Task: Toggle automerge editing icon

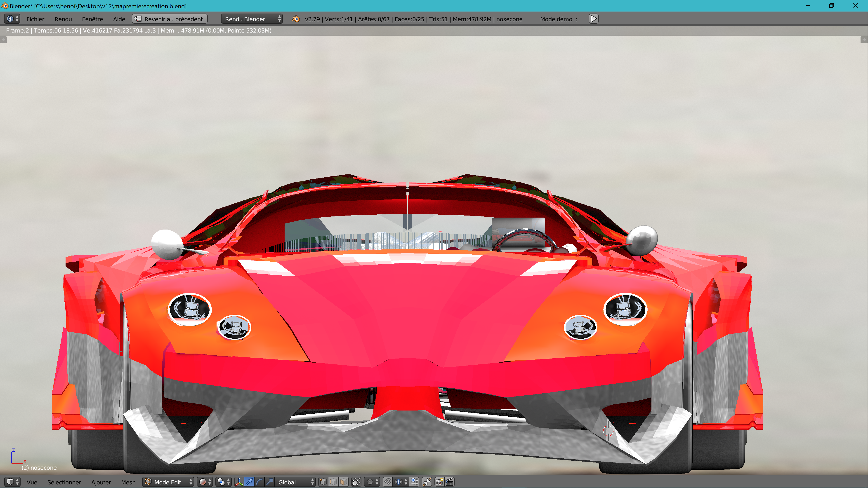Action: 427,482
